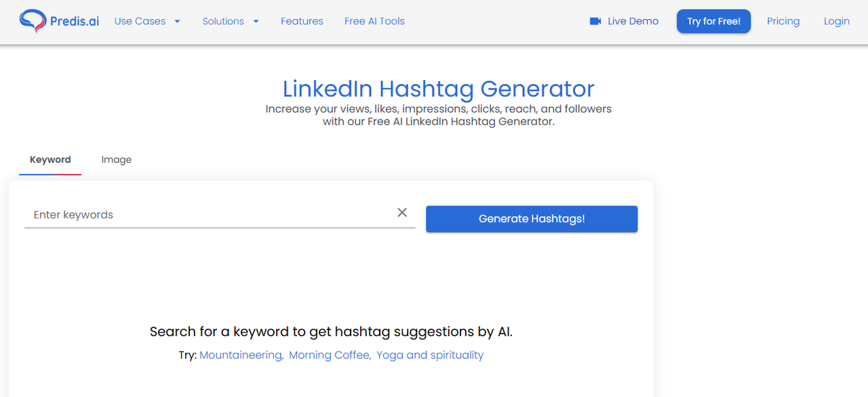
Task: Click the Generate Hashtags! button
Action: coord(532,219)
